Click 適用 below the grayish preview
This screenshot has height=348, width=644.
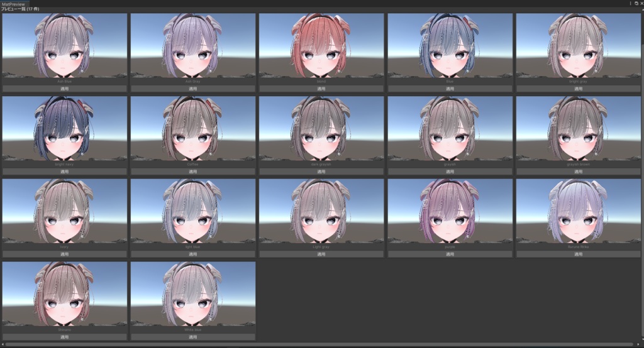pos(450,171)
